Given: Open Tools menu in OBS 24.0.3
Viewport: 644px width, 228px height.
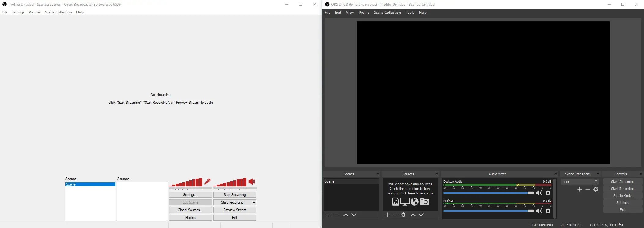Looking at the screenshot, I should tap(410, 13).
